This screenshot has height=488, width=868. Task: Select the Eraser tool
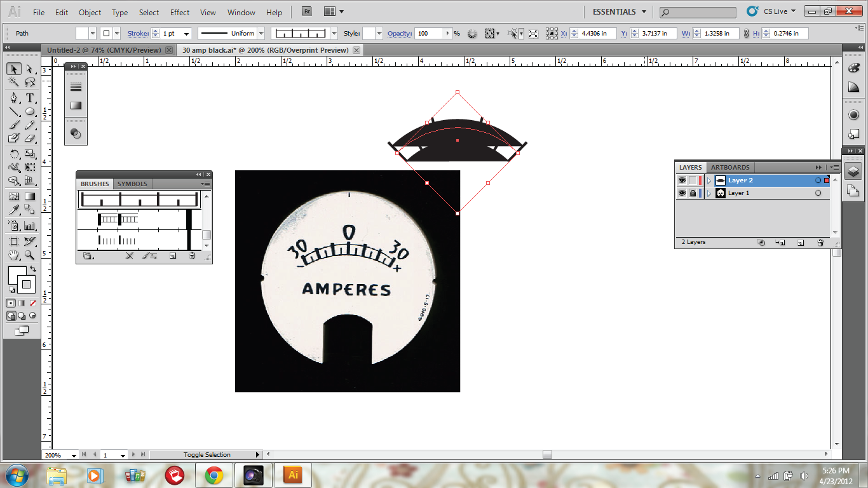click(30, 138)
